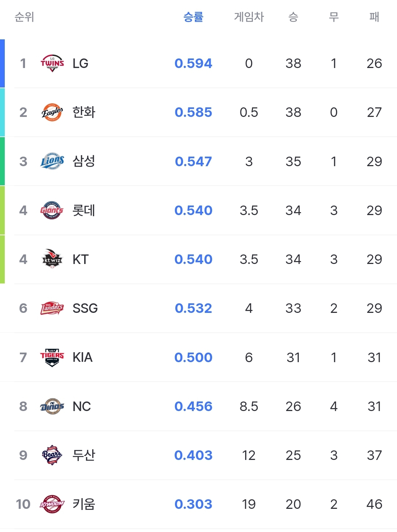Screen dimensions: 397x532
Task: Select the 패 losses column header
Action: [x=374, y=17]
